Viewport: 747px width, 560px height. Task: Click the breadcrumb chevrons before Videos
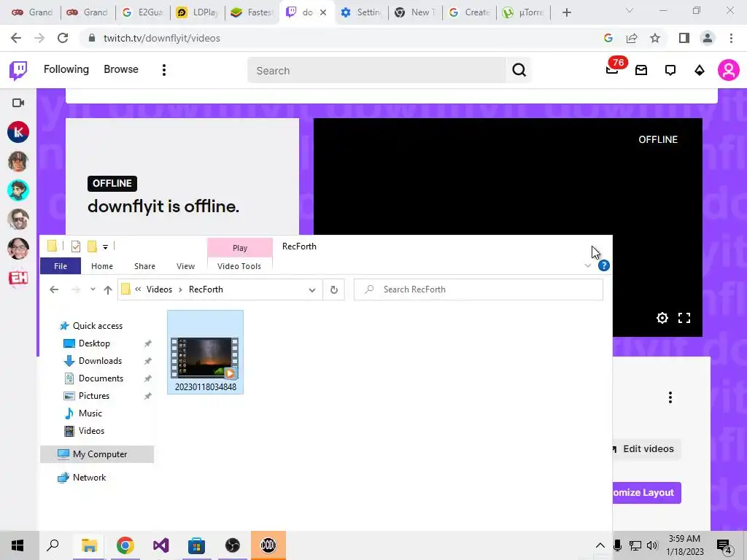[x=138, y=289]
